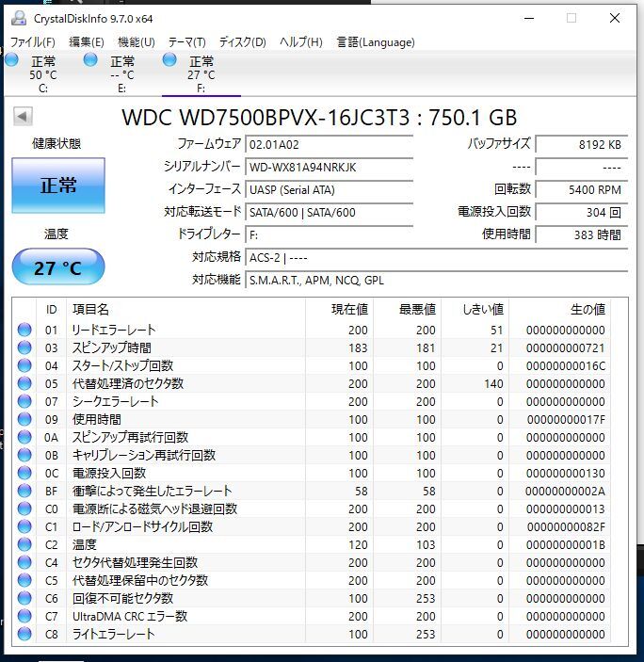Open the ヘルプ(H) menu
This screenshot has width=644, height=662.
pos(301,42)
